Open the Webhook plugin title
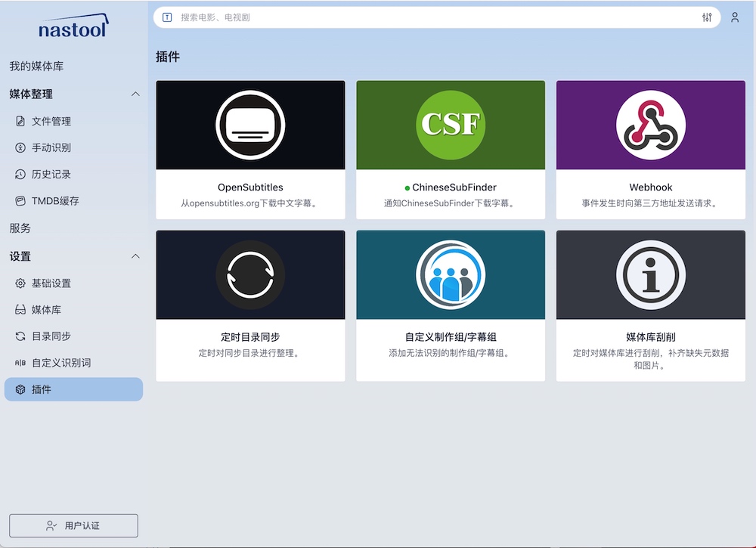Image resolution: width=756 pixels, height=548 pixels. click(650, 187)
